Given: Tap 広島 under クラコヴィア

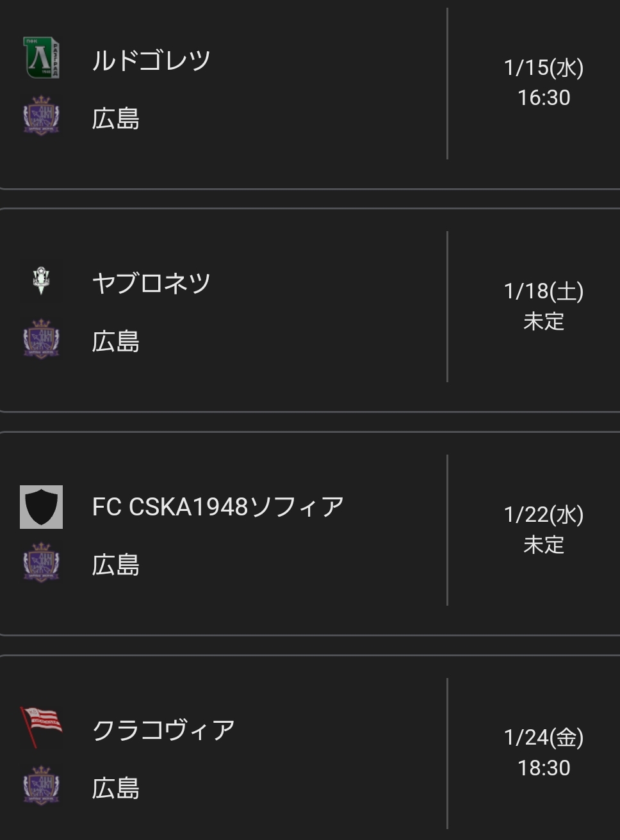Looking at the screenshot, I should [x=115, y=787].
